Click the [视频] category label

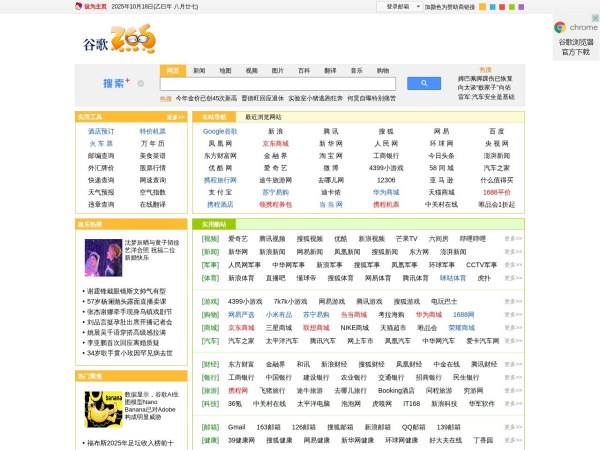click(x=210, y=239)
